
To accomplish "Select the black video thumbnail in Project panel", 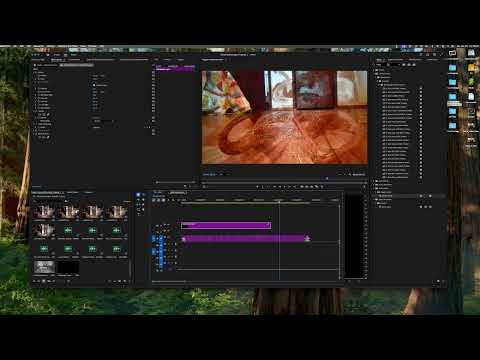I will coord(68,267).
